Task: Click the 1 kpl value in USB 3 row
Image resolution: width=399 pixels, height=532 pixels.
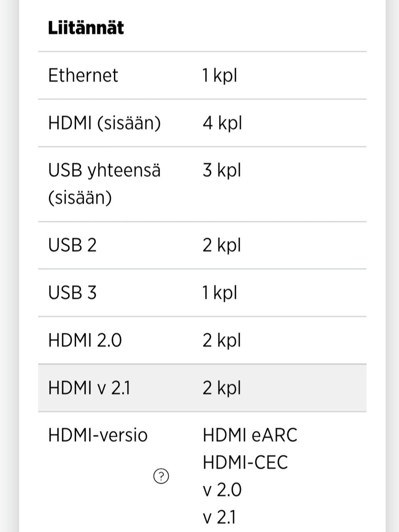Action: [219, 293]
